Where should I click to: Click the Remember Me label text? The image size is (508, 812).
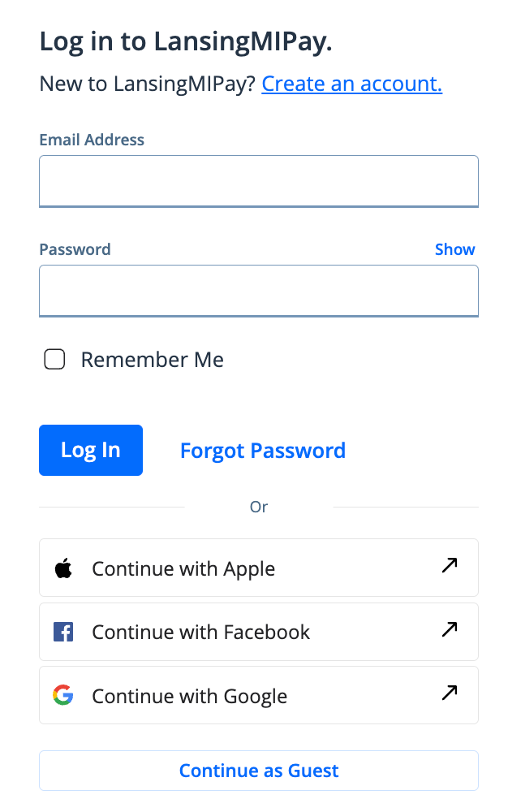point(152,360)
